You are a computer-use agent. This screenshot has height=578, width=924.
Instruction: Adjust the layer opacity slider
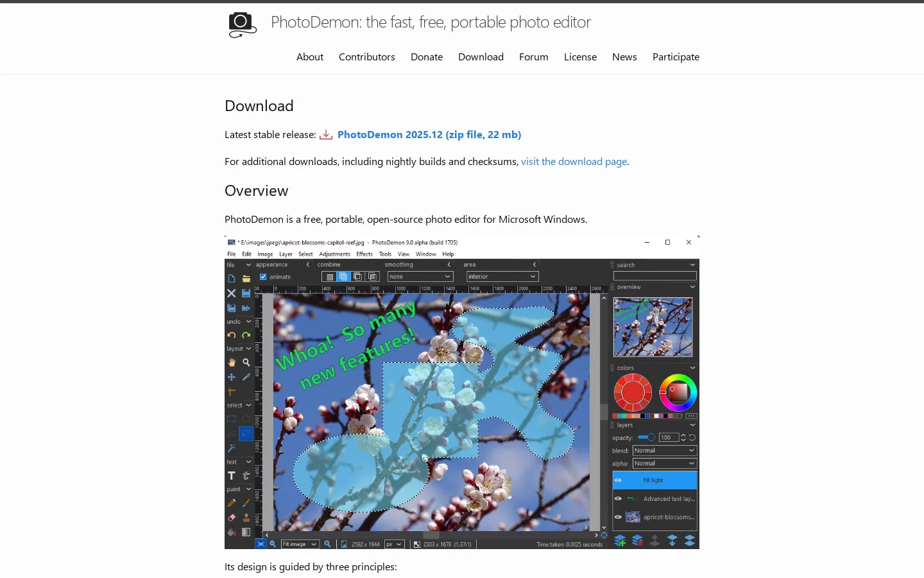(646, 437)
